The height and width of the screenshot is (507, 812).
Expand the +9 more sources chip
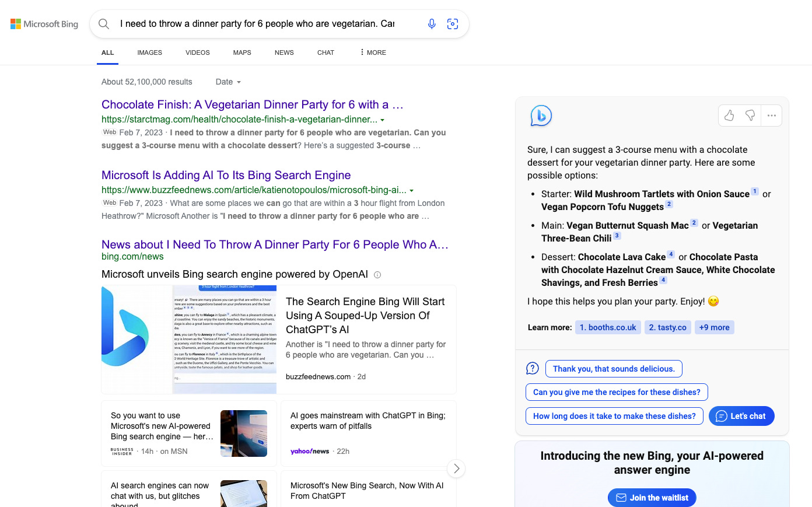tap(715, 327)
